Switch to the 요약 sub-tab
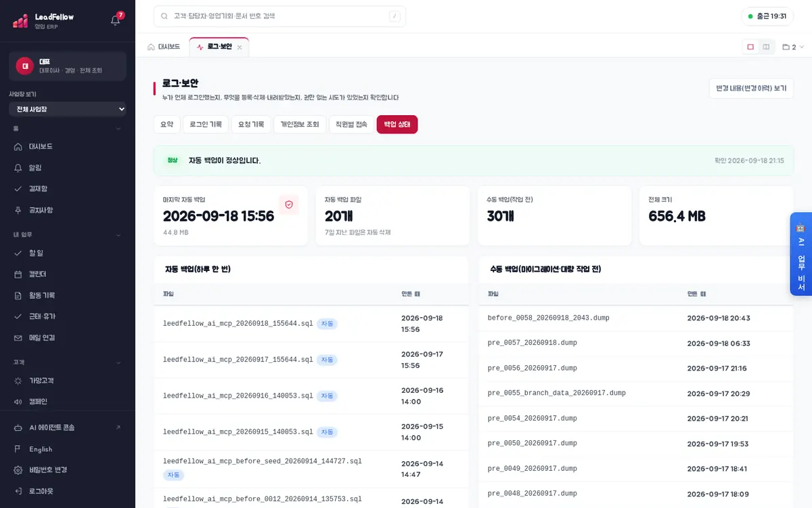Image resolution: width=812 pixels, height=508 pixels. pos(167,124)
